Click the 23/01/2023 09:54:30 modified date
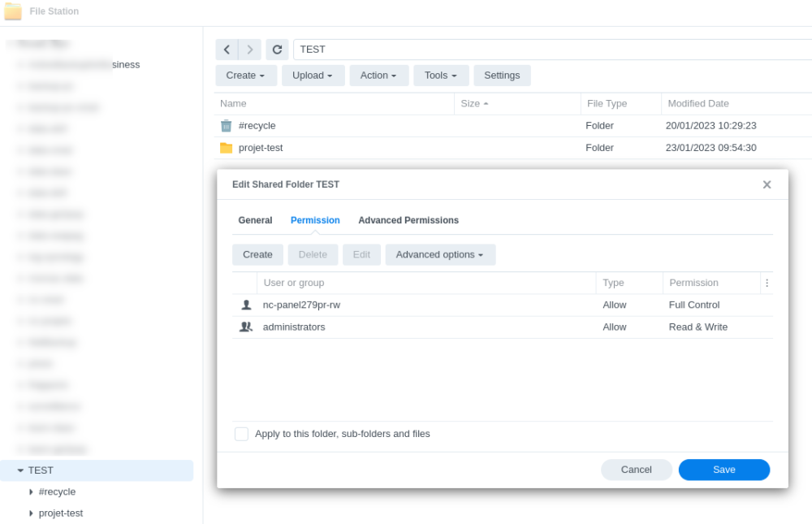This screenshot has width=812, height=524. coord(711,148)
